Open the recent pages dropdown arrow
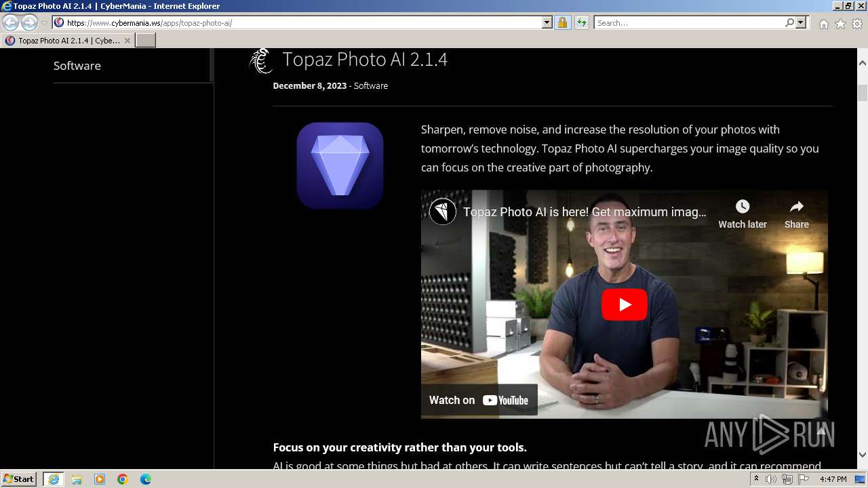This screenshot has width=868, height=488. click(x=44, y=23)
